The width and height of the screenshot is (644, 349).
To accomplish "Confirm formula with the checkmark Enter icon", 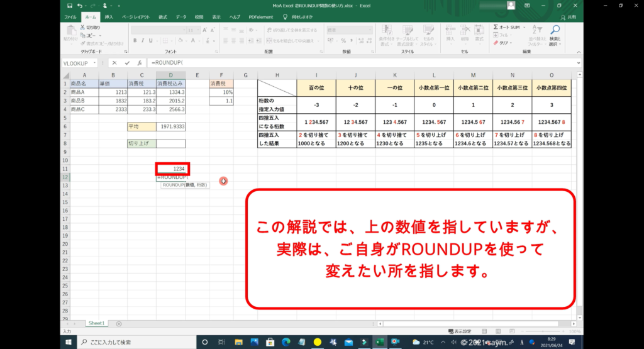I will 126,63.
